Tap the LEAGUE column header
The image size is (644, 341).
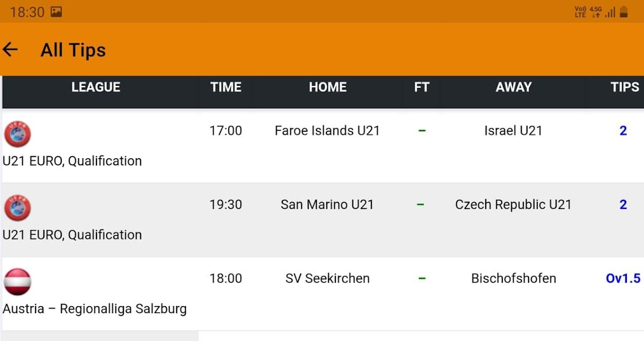point(96,87)
